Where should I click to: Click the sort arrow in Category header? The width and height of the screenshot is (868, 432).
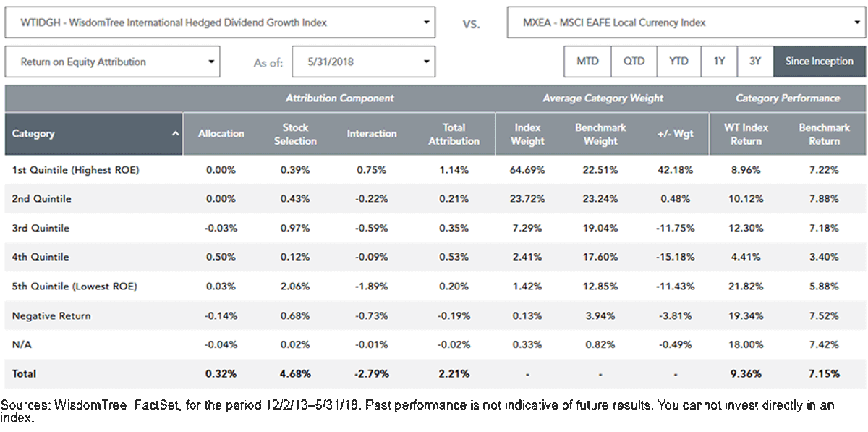tap(174, 134)
